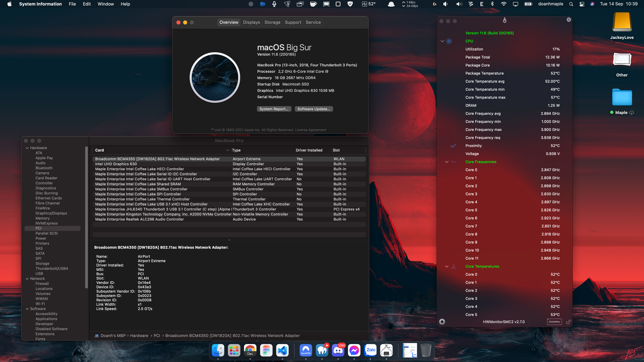Open Discord from the Dock
Viewport: 644px width, 362px height.
pyautogui.click(x=338, y=350)
